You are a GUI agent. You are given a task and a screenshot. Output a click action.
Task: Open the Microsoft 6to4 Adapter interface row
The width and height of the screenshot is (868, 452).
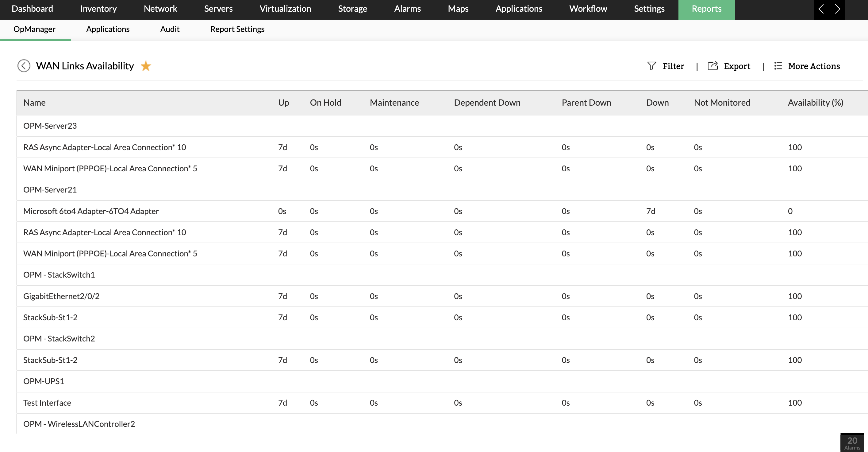[x=91, y=211]
